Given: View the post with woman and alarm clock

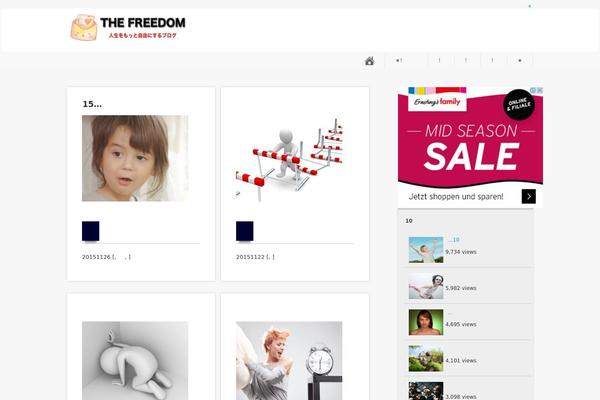Looking at the screenshot, I should pyautogui.click(x=289, y=361).
